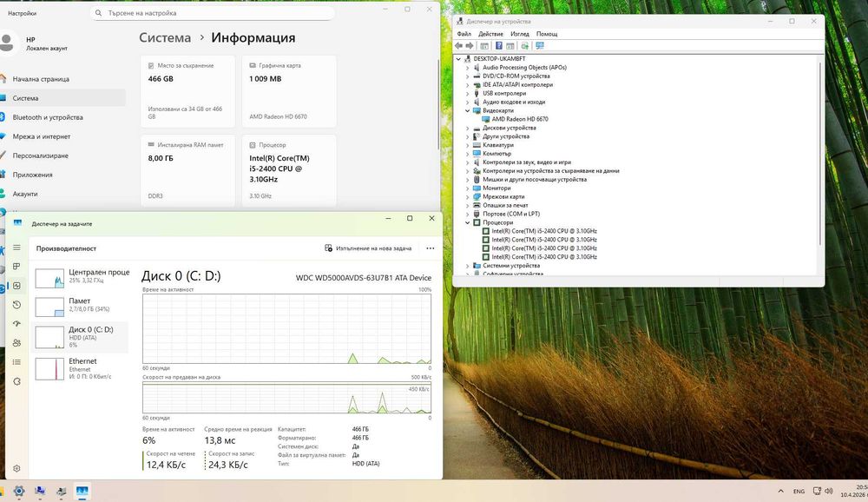Open the Процесор info card
Image resolution: width=868 pixels, height=502 pixels.
point(289,170)
